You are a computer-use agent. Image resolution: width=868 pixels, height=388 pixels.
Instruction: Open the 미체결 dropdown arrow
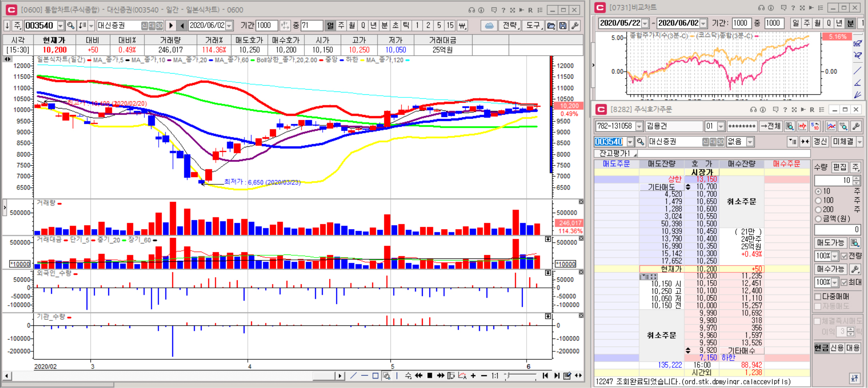coord(859,142)
